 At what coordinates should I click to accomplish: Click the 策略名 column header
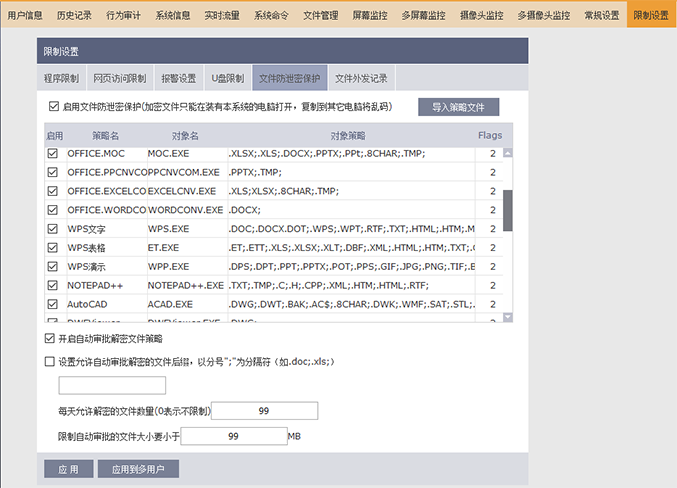pyautogui.click(x=105, y=136)
